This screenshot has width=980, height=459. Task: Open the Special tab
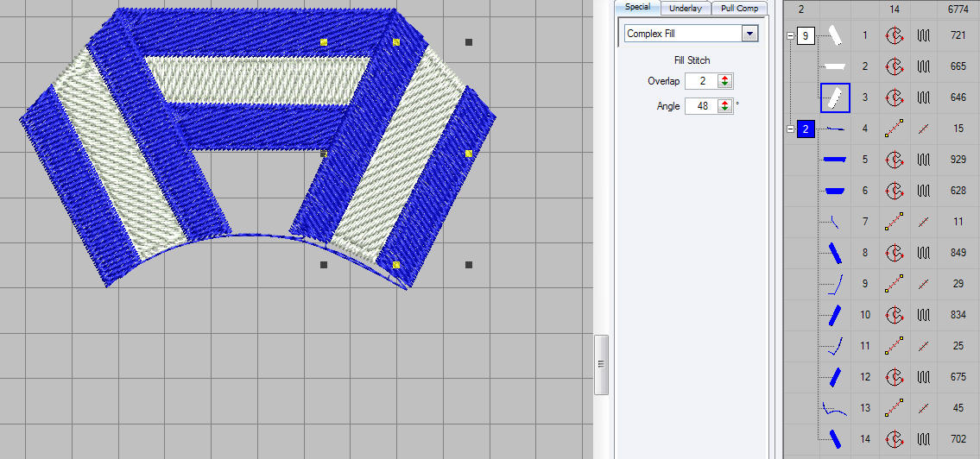click(637, 7)
